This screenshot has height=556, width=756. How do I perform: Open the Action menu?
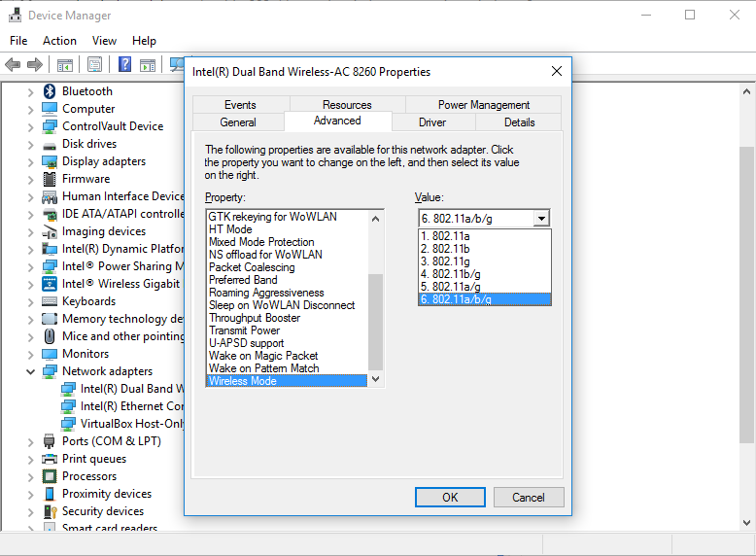pyautogui.click(x=60, y=41)
